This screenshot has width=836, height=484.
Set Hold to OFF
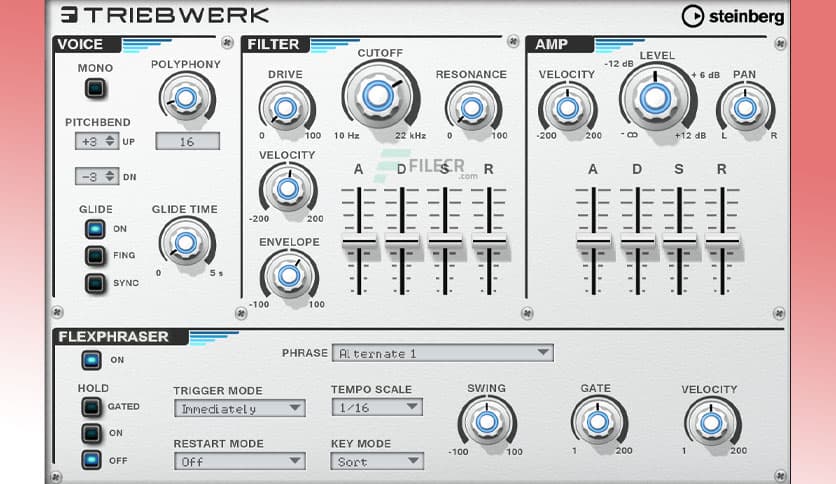(91, 460)
